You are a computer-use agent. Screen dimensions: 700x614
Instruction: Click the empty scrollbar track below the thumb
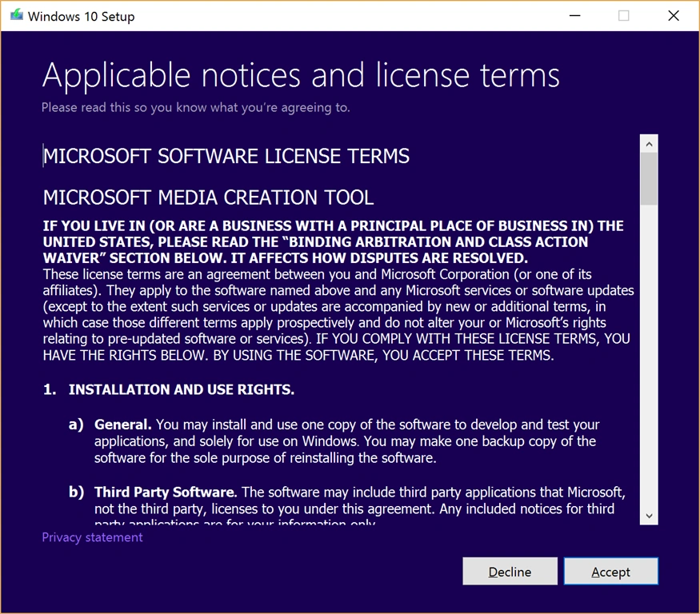pyautogui.click(x=649, y=357)
